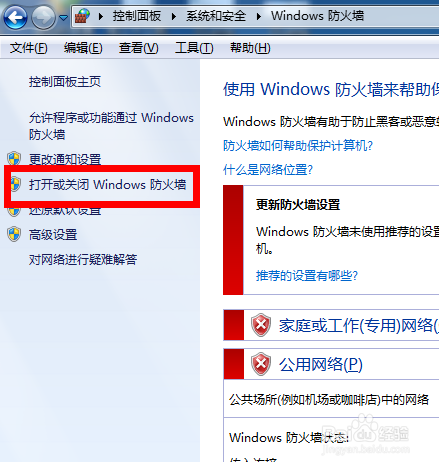This screenshot has height=462, width=440.
Task: Open 打开或关闭 Windows 防火墙 link
Action: [x=107, y=184]
